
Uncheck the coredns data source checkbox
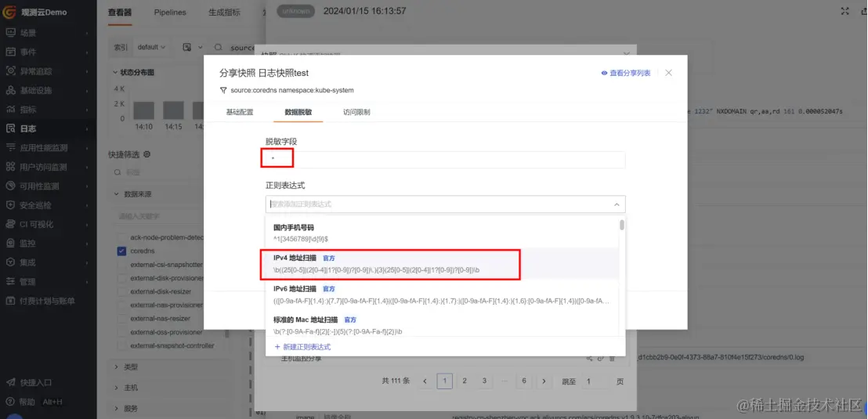(x=121, y=251)
